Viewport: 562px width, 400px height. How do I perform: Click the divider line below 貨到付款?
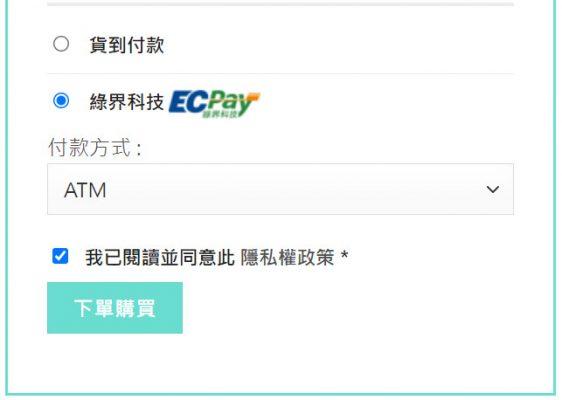tap(280, 73)
